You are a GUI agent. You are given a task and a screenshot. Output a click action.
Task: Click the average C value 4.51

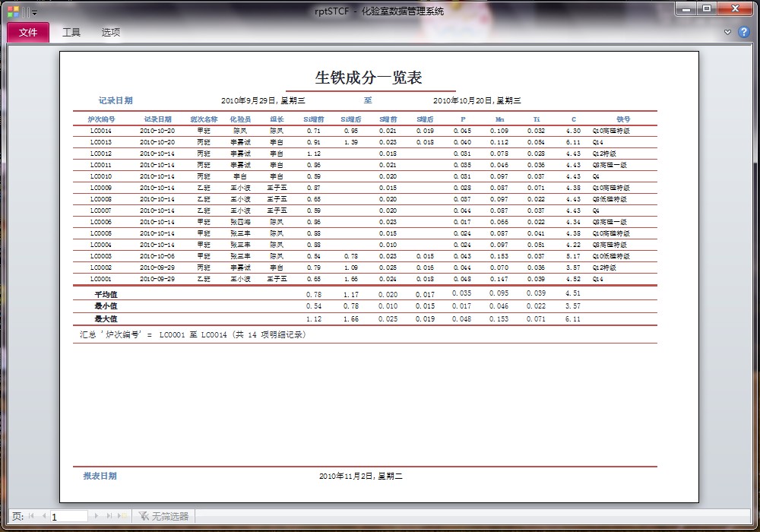point(573,293)
